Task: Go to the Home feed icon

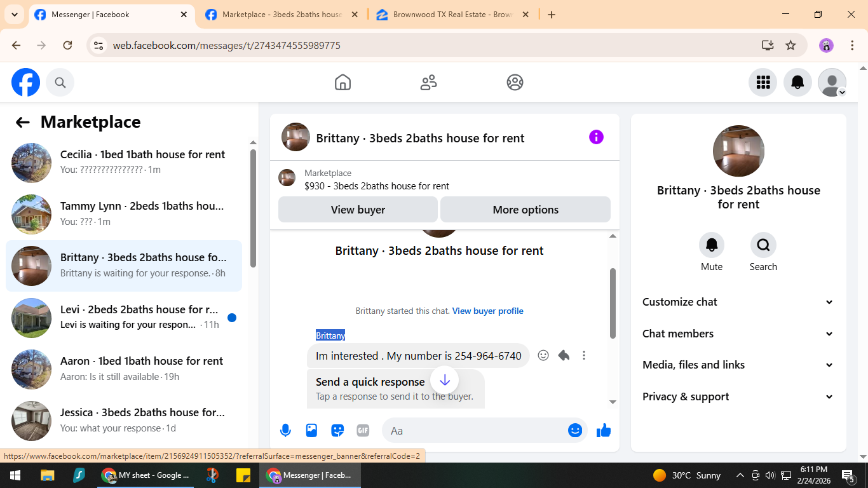Action: coord(342,83)
